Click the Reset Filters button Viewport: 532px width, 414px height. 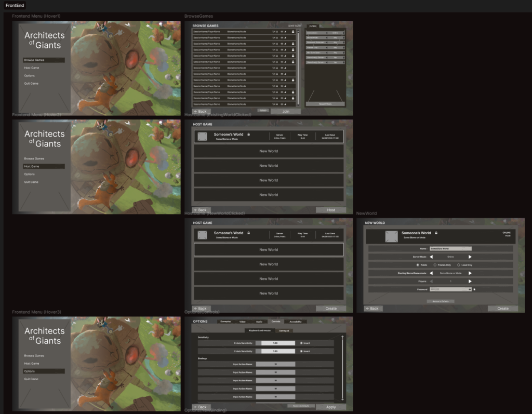click(325, 104)
